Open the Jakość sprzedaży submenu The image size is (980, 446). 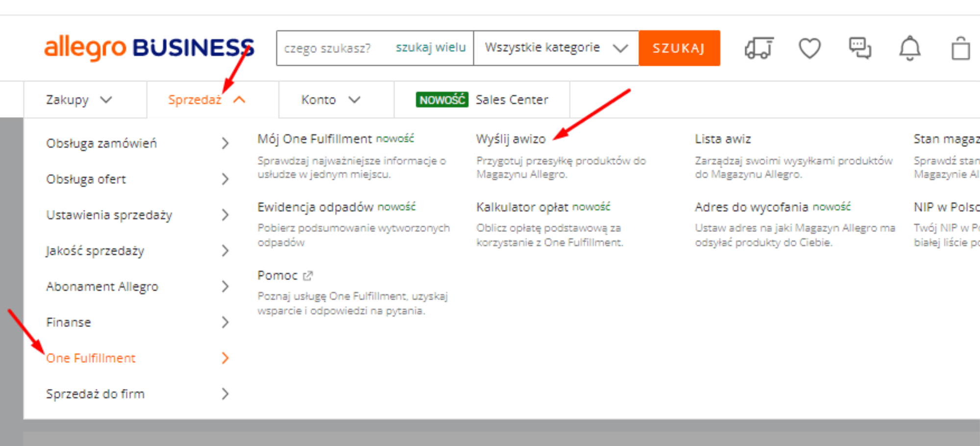click(x=137, y=250)
